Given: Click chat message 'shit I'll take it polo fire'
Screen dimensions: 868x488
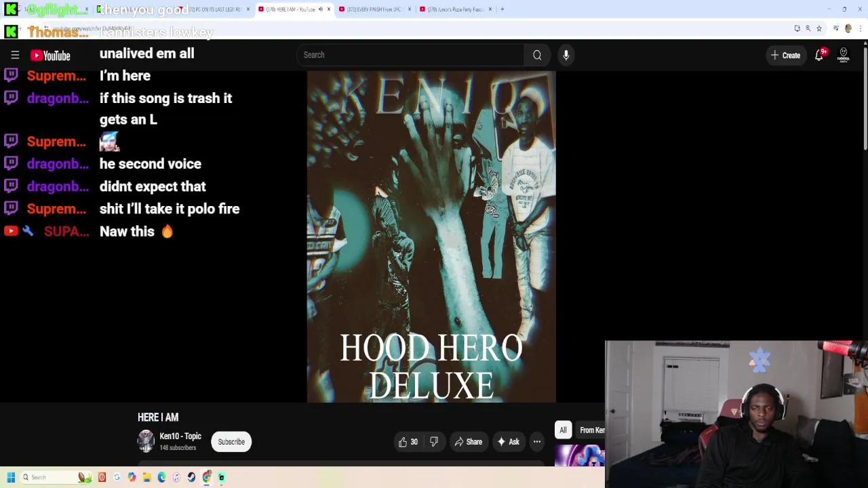Looking at the screenshot, I should click(170, 209).
